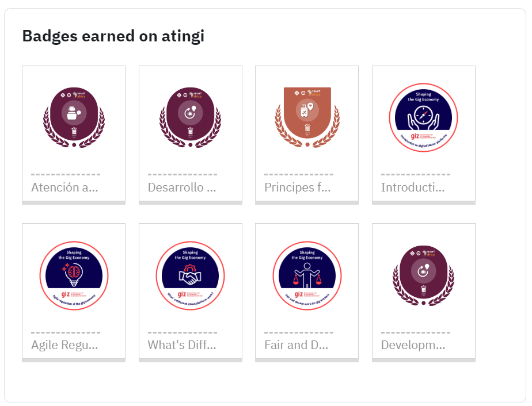The height and width of the screenshot is (406, 532).
Task: Open the Atención a... badge image
Action: point(74,117)
